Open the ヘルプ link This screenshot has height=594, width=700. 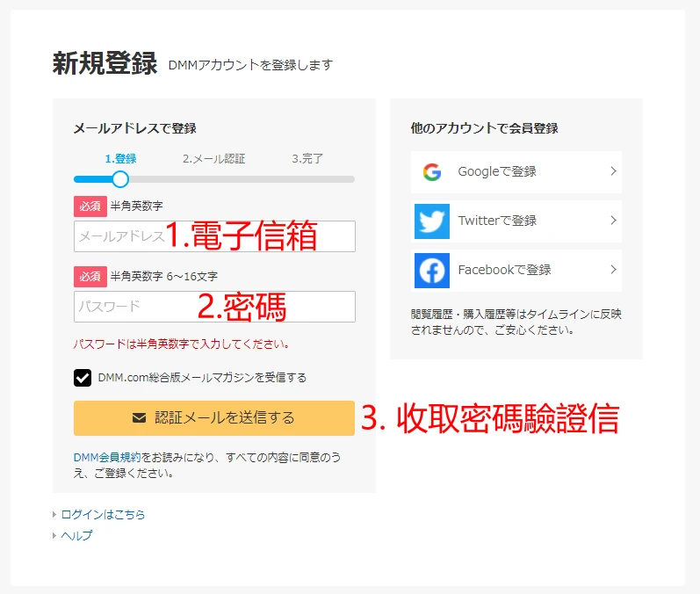76,535
